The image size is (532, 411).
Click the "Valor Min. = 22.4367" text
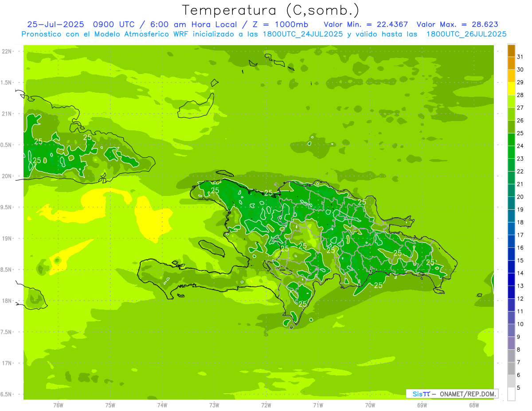pos(366,24)
